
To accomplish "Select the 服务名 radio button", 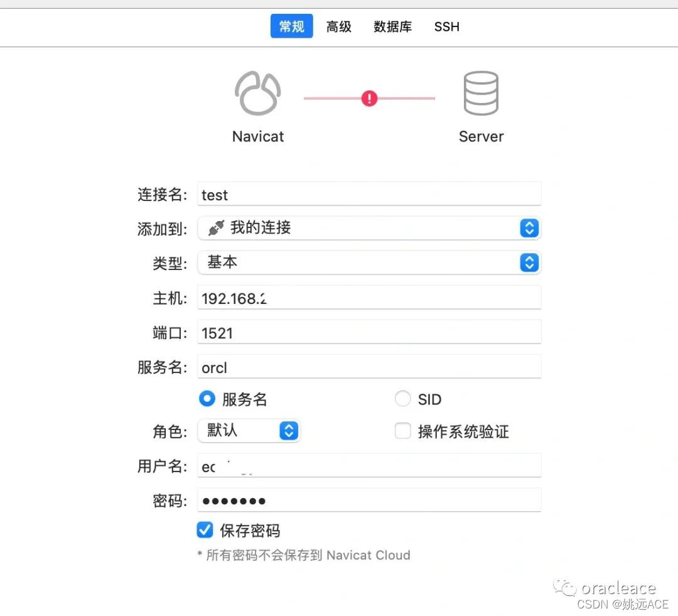I will click(207, 399).
